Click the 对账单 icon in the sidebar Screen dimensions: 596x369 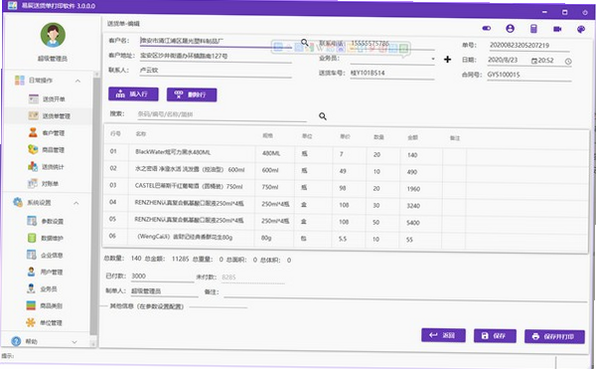pyautogui.click(x=33, y=183)
